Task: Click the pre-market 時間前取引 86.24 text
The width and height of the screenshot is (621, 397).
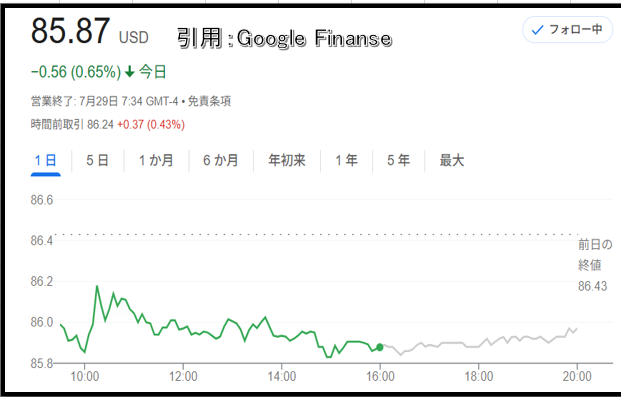Action: pos(72,125)
